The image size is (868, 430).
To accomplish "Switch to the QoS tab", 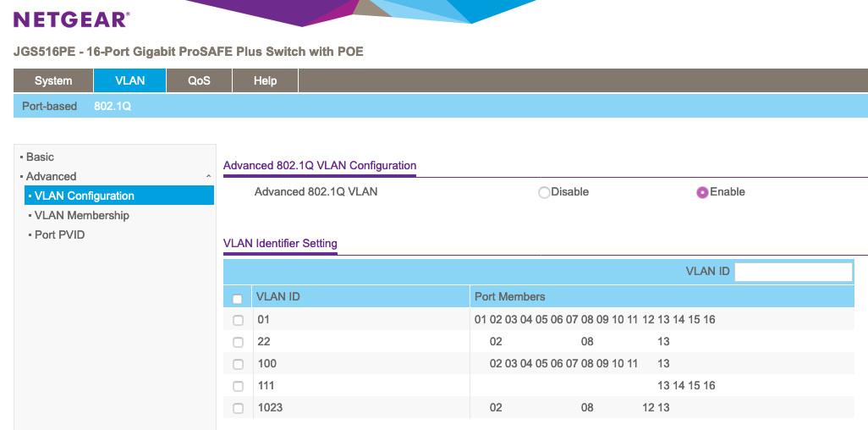I will click(199, 80).
